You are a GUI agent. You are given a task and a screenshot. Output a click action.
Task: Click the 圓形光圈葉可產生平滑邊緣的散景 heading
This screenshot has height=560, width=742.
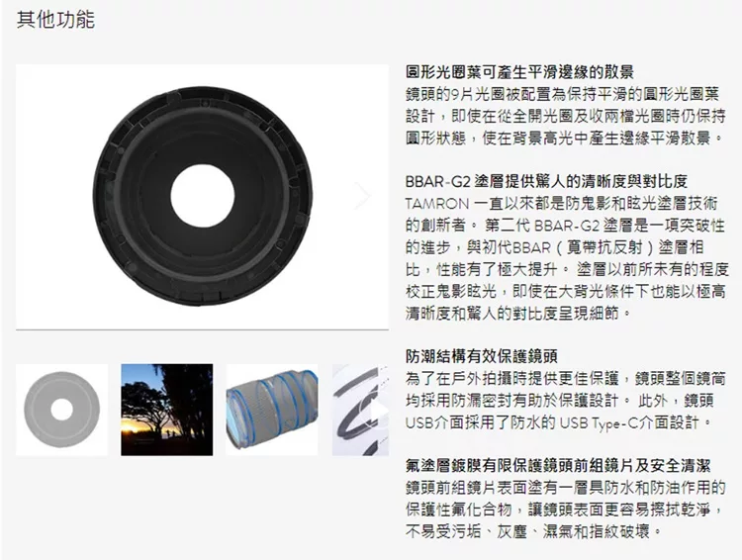tap(519, 72)
